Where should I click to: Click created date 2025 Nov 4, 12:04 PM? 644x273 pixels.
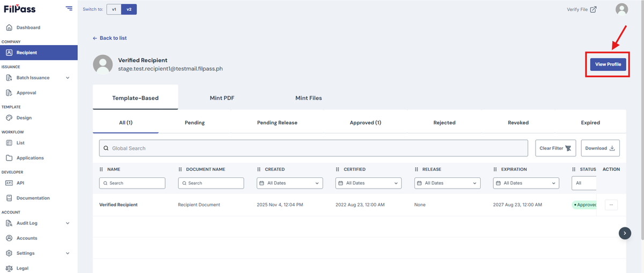point(280,205)
